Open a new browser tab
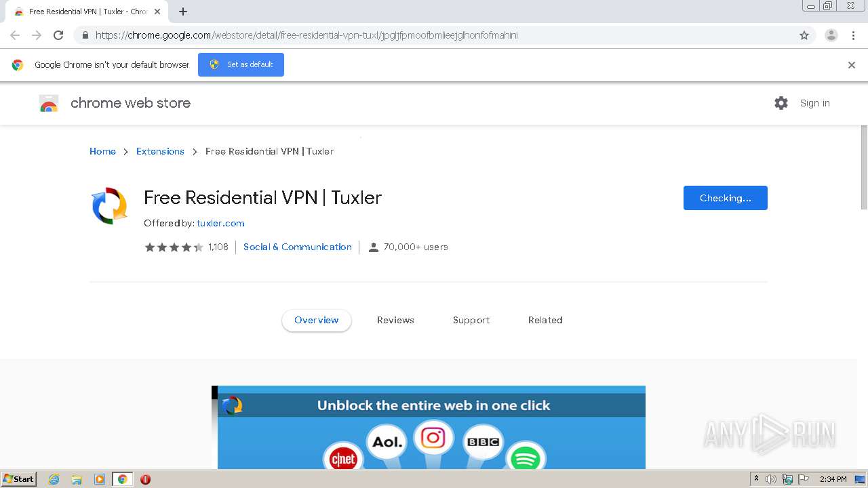 [x=183, y=12]
